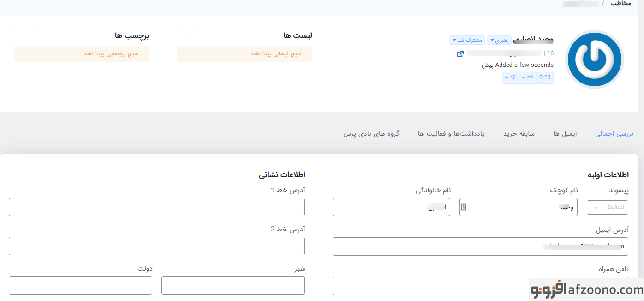Open the رهبری contact type dropdown
The width and height of the screenshot is (644, 301).
pyautogui.click(x=499, y=40)
